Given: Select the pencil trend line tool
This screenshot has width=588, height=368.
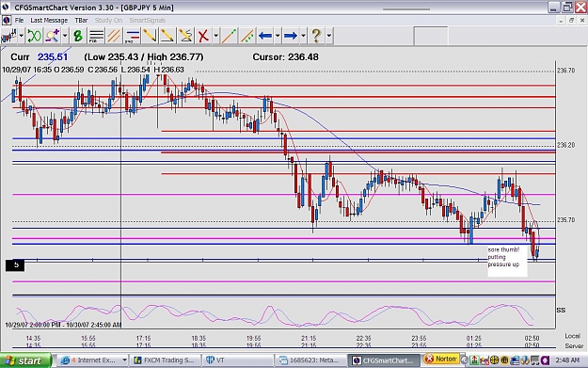Looking at the screenshot, I should click(x=150, y=36).
